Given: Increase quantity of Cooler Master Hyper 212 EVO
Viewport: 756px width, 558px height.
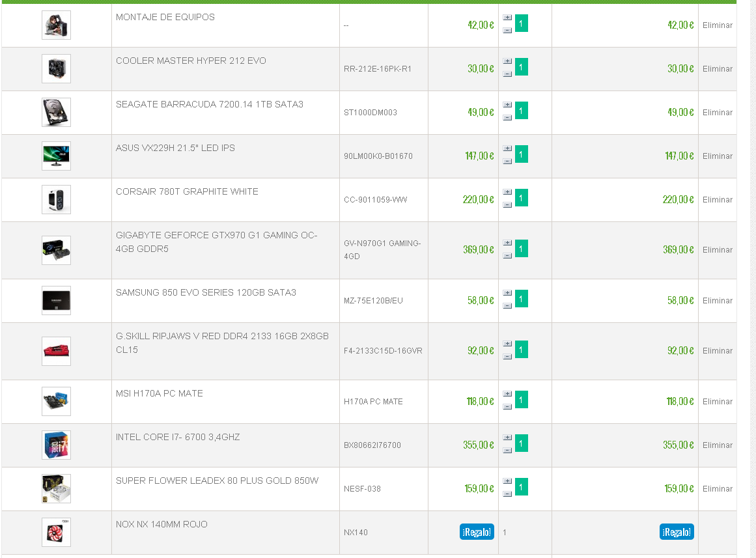Looking at the screenshot, I should click(507, 61).
